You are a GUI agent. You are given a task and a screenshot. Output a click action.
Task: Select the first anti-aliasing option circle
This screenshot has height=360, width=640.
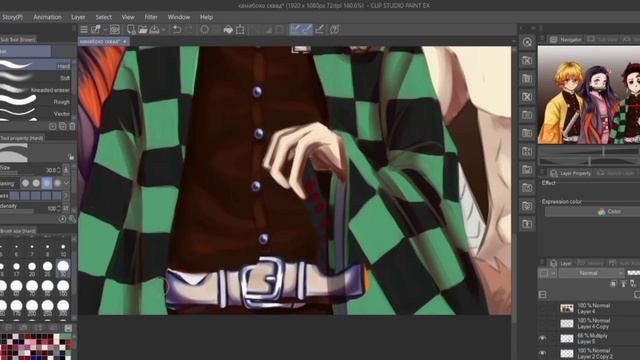(x=25, y=183)
